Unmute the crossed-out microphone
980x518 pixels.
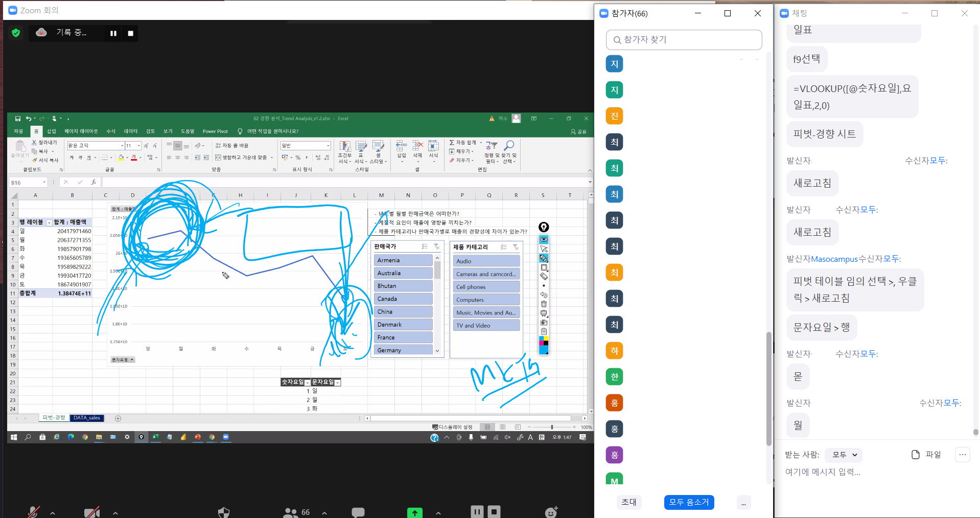tap(34, 512)
